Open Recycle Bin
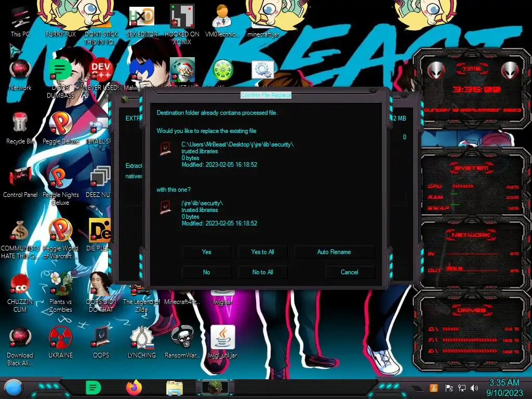The width and height of the screenshot is (532, 399). point(20,128)
